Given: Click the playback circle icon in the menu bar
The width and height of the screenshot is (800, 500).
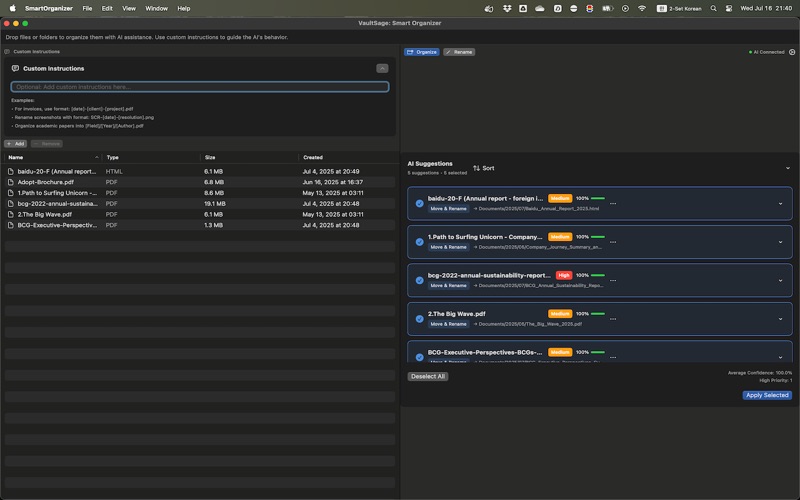Looking at the screenshot, I should point(625,8).
